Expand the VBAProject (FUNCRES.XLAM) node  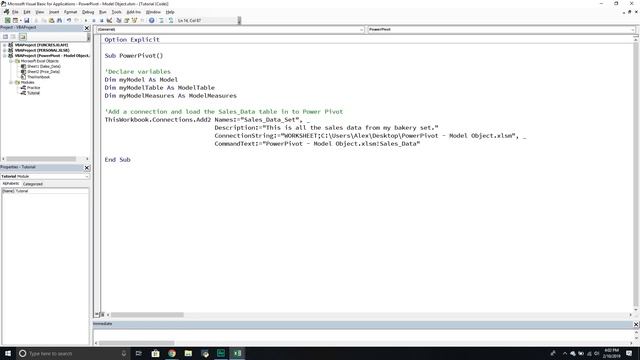[x=4, y=45]
